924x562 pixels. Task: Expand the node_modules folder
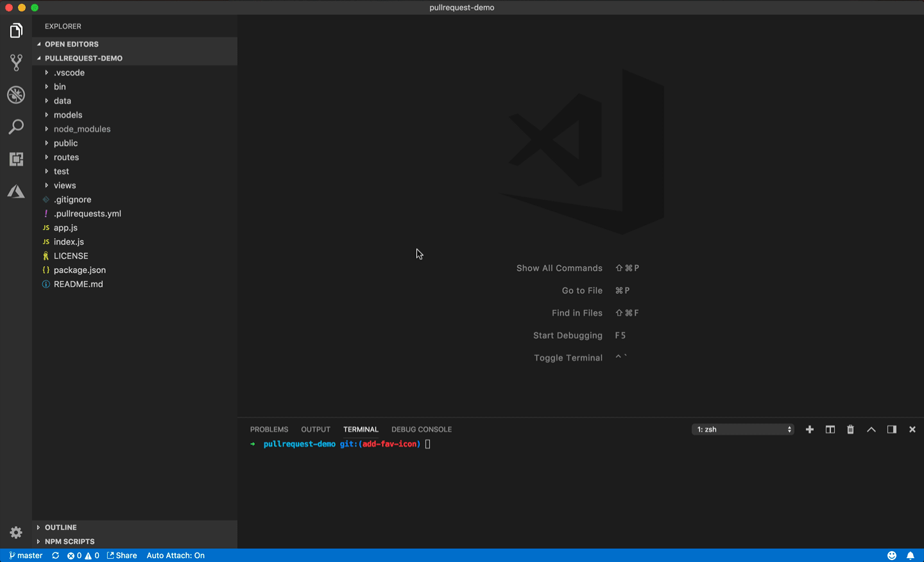[x=83, y=129]
